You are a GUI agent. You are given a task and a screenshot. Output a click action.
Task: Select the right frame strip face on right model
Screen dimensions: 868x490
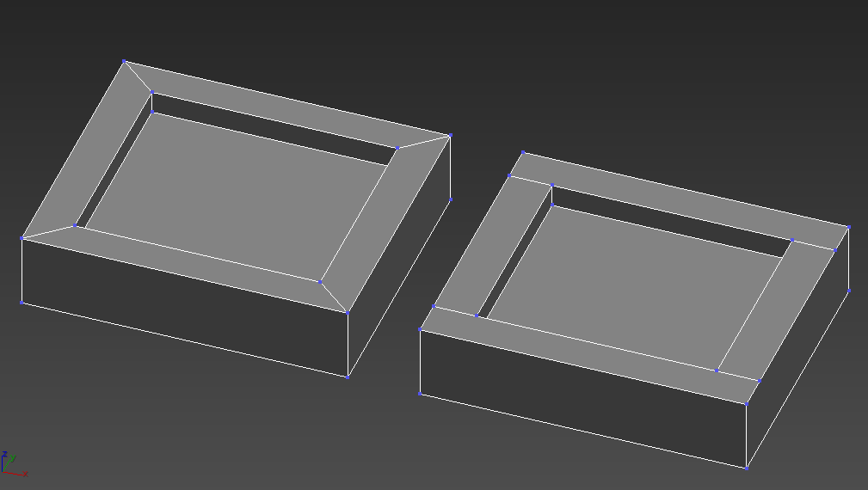776,311
